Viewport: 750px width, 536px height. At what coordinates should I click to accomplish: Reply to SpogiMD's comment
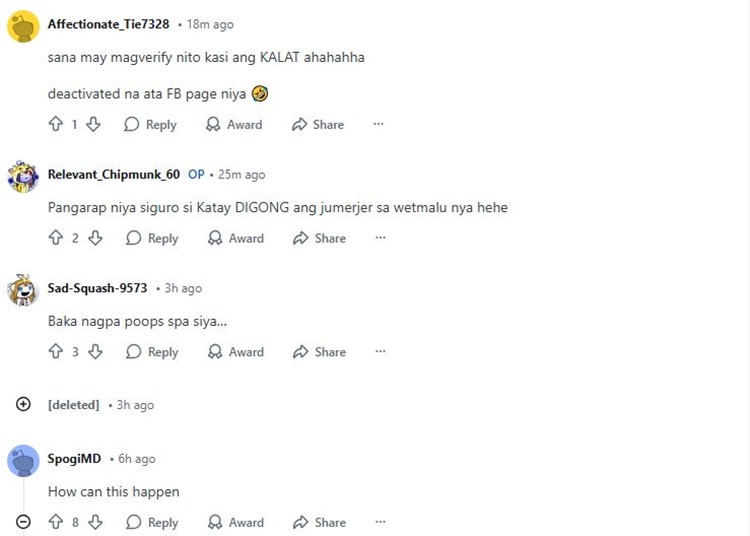(152, 522)
